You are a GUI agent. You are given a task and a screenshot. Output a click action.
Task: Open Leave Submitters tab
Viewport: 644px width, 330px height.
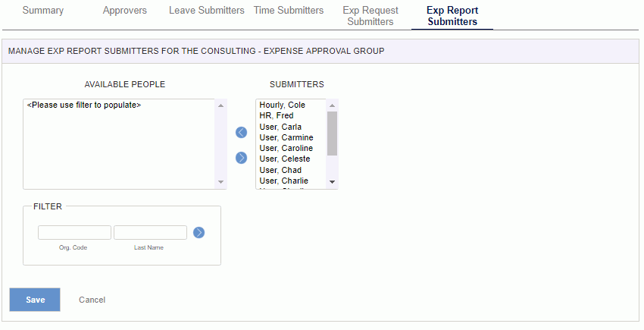click(x=207, y=11)
